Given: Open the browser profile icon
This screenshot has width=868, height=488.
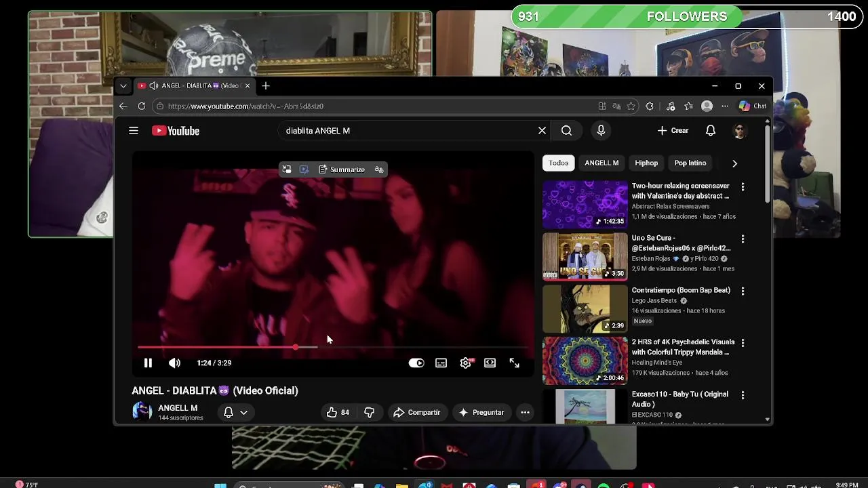Looking at the screenshot, I should (x=707, y=106).
